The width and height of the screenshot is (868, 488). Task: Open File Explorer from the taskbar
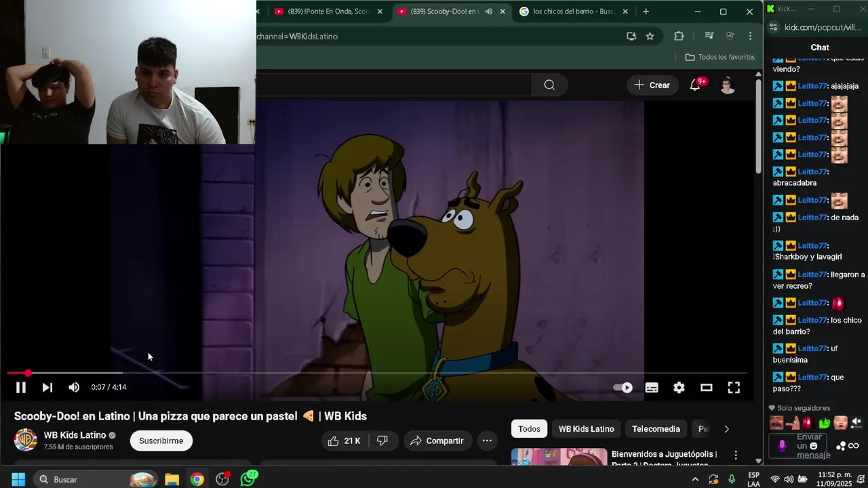[x=172, y=479]
